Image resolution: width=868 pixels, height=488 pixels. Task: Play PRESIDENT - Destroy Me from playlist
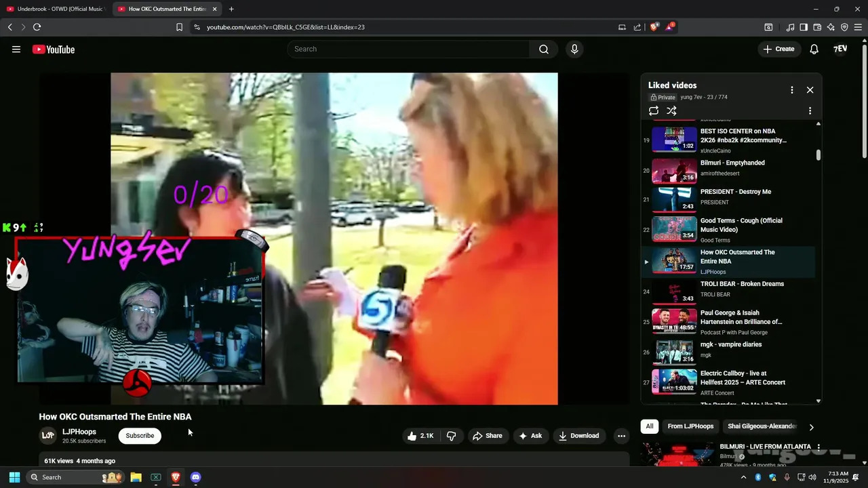click(728, 199)
